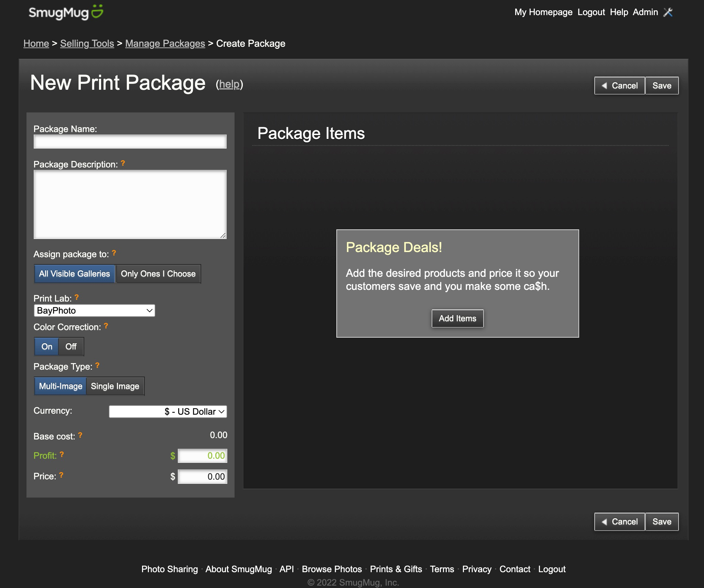Image resolution: width=704 pixels, height=588 pixels.
Task: Open Photo Sharing footer link
Action: tap(170, 569)
